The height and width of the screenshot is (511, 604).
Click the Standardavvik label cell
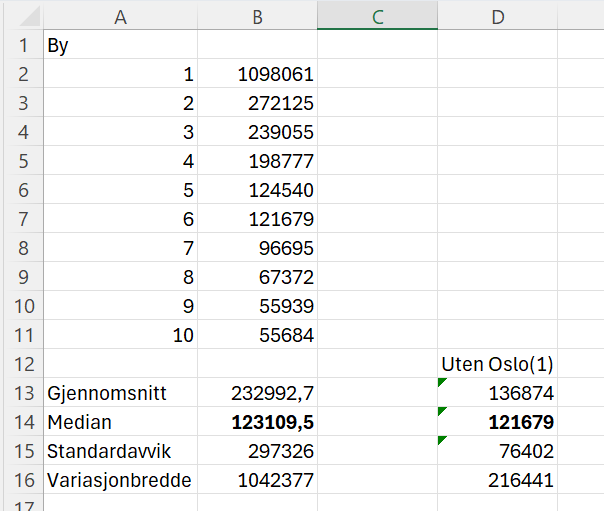coord(120,451)
